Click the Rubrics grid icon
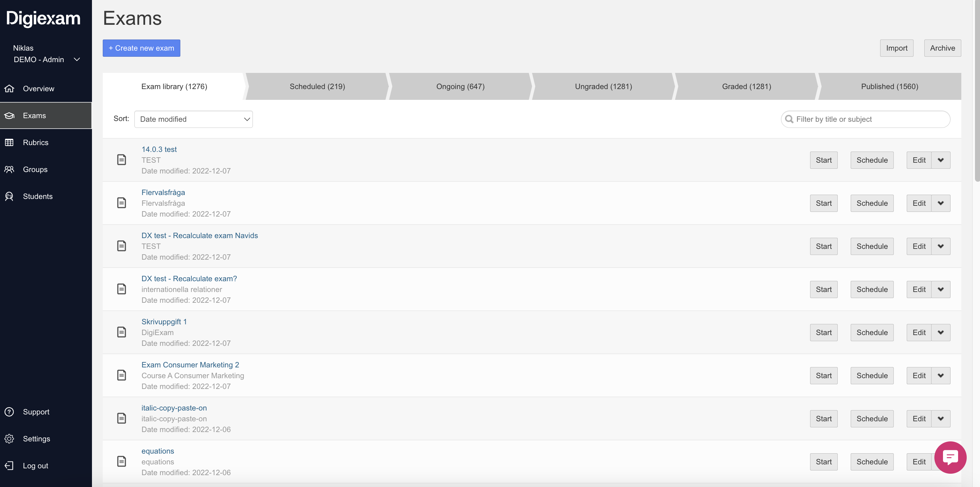The width and height of the screenshot is (980, 487). point(9,143)
